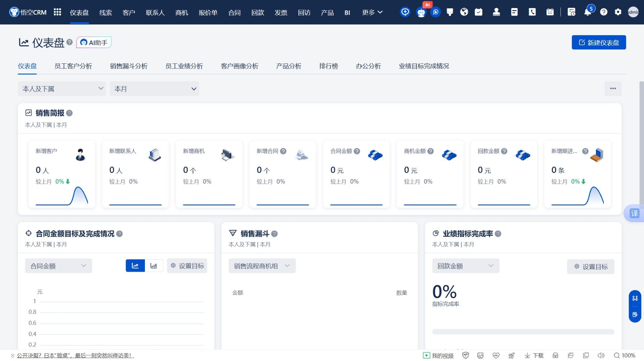Expand the 本人及下属 scope dropdown
Screen dimensions: 644x361
[62, 89]
